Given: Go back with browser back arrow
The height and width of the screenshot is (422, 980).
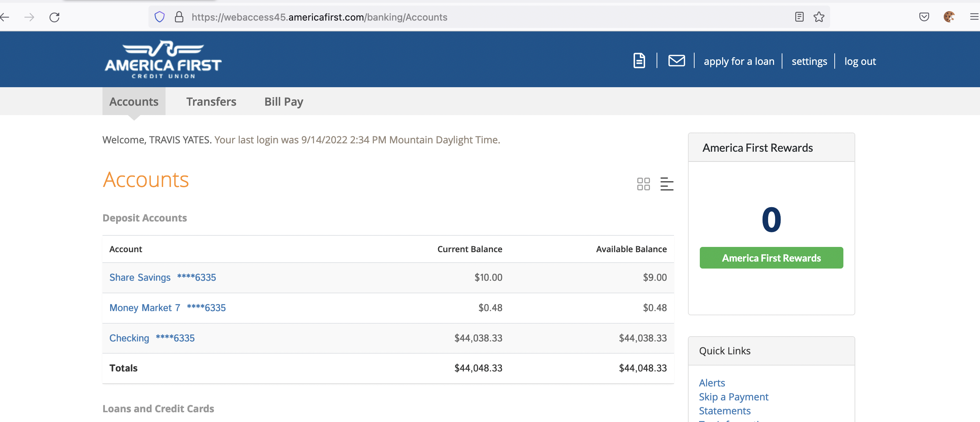Looking at the screenshot, I should [x=5, y=17].
